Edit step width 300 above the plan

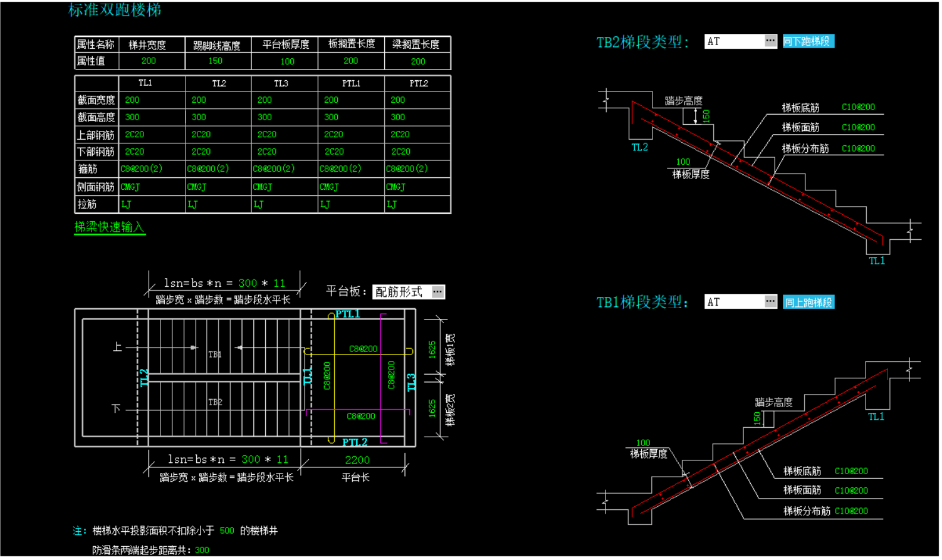coord(248,283)
